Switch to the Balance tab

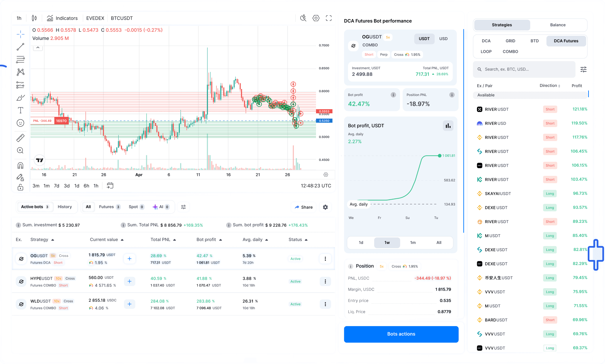click(558, 25)
